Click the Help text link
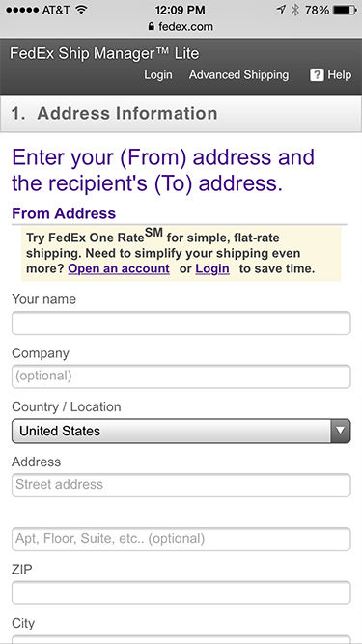This screenshot has height=644, width=362. [x=340, y=75]
